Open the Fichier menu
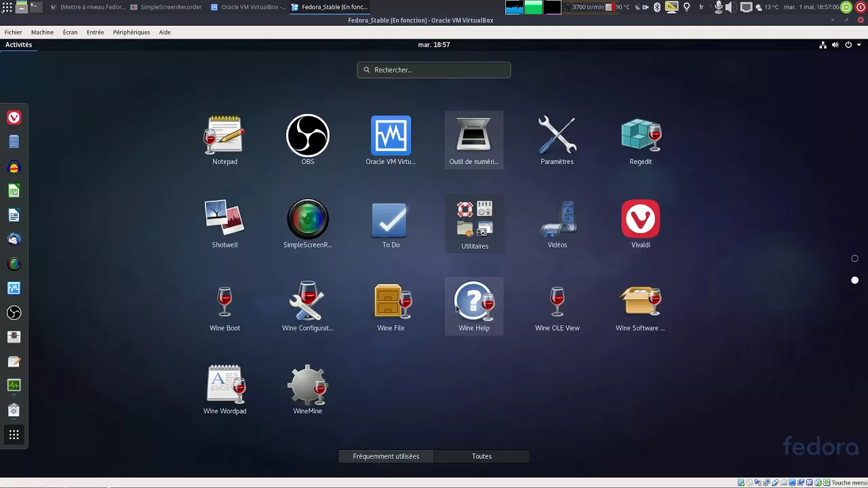This screenshot has width=868, height=488. click(x=13, y=32)
